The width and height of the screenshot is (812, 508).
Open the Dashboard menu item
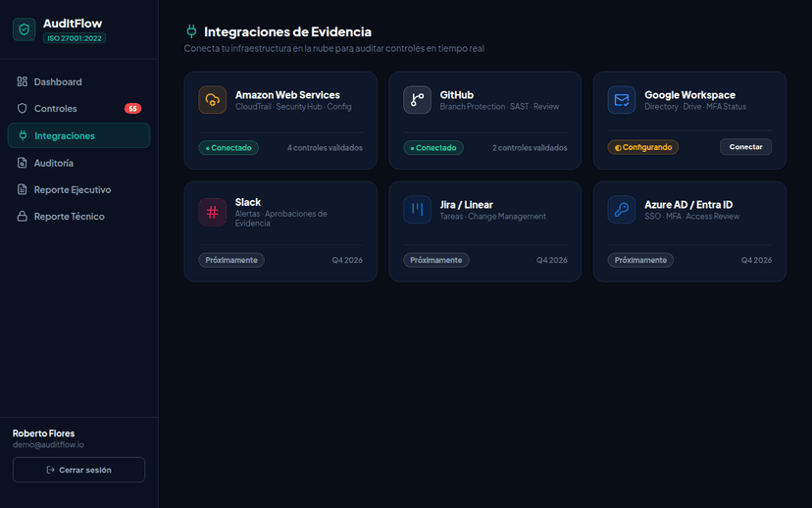click(78, 81)
